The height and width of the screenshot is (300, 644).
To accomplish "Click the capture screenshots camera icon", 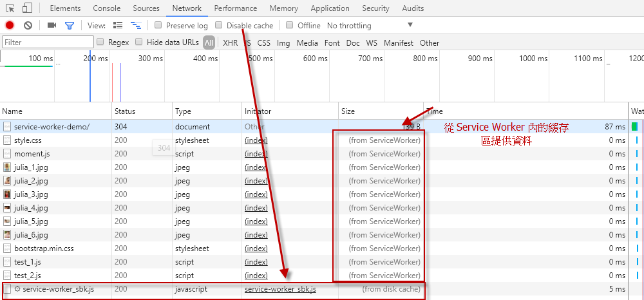I will pos(52,26).
